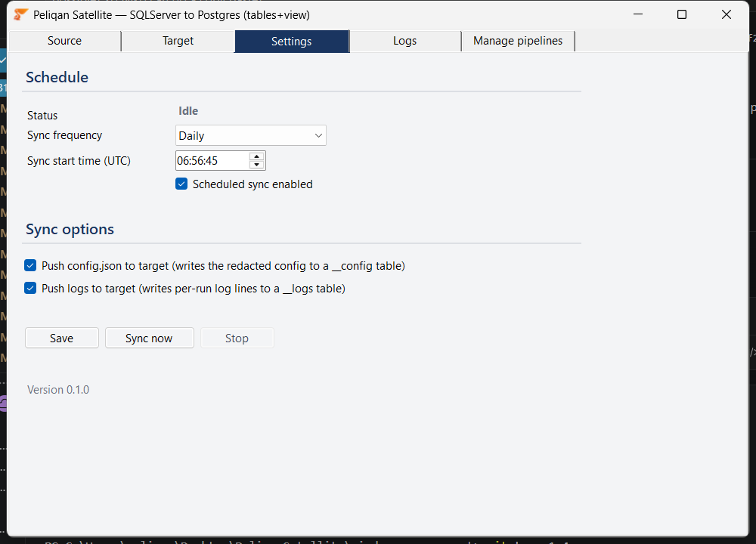Click the Peliqan Satellite app icon
The width and height of the screenshot is (756, 544).
click(20, 14)
